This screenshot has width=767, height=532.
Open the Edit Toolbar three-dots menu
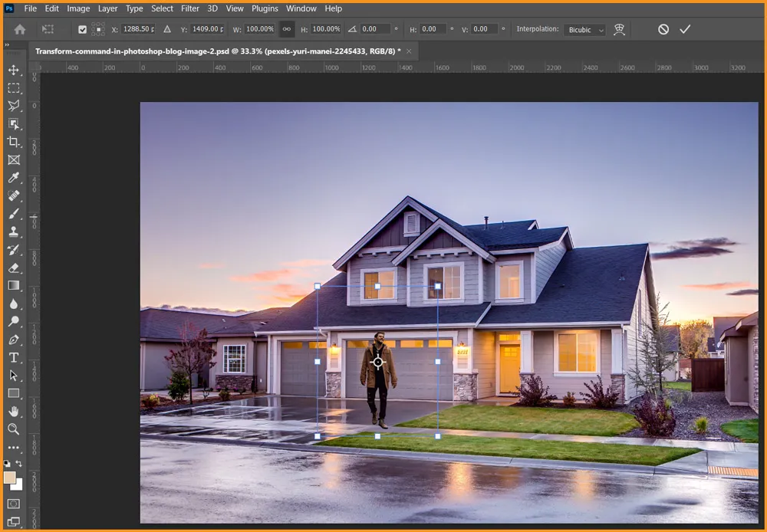pyautogui.click(x=14, y=448)
